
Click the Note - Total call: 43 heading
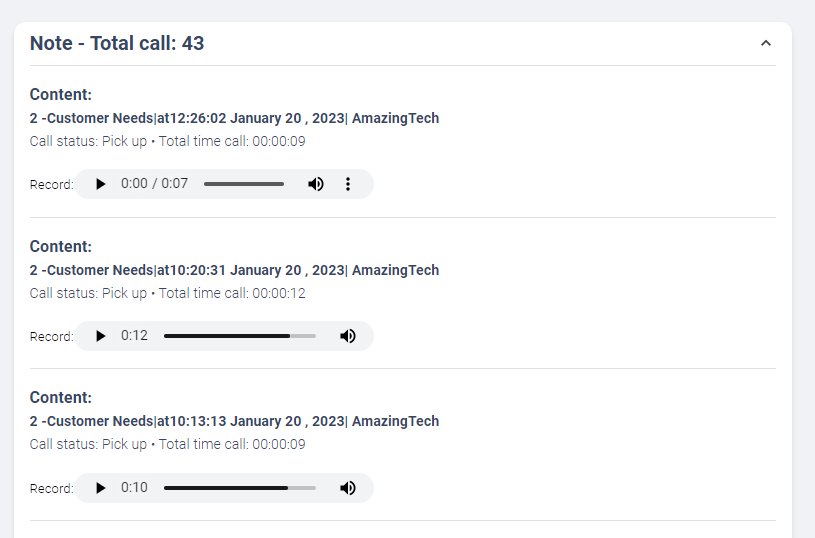(x=117, y=43)
